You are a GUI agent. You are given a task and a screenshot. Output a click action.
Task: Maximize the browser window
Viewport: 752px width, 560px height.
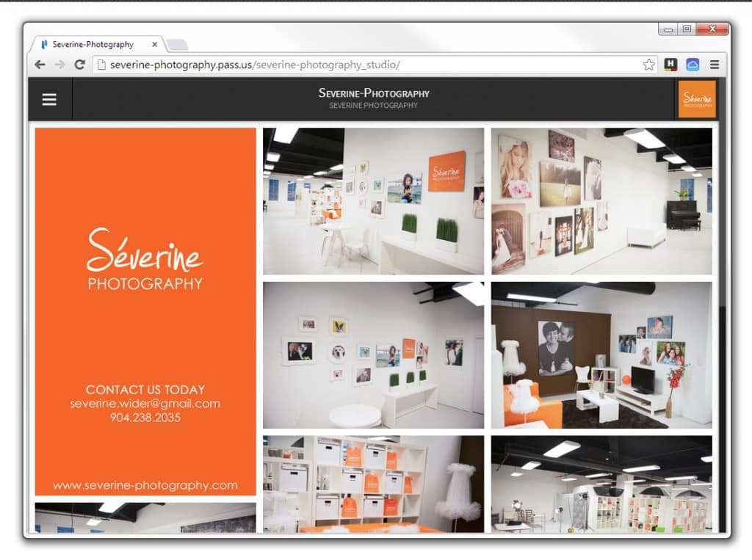point(687,29)
